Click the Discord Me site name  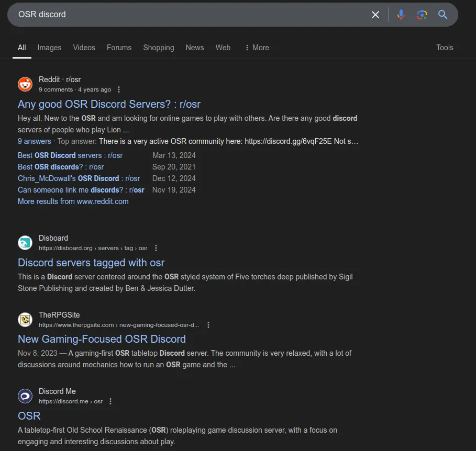(57, 391)
